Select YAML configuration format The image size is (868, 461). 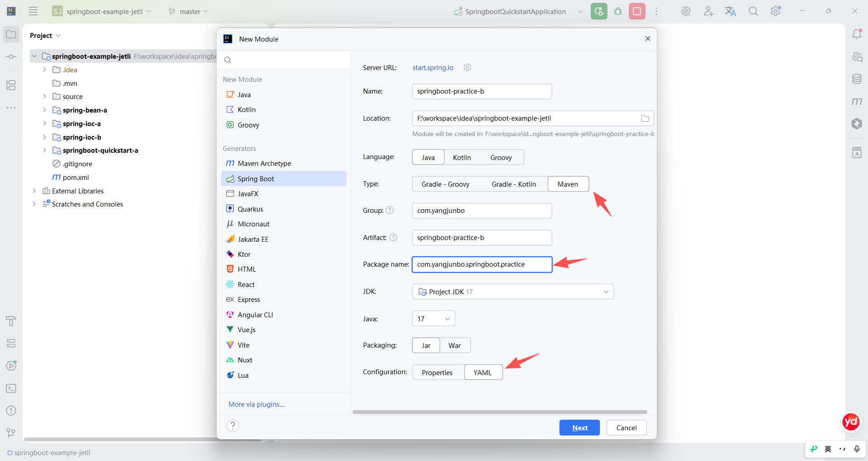[483, 372]
